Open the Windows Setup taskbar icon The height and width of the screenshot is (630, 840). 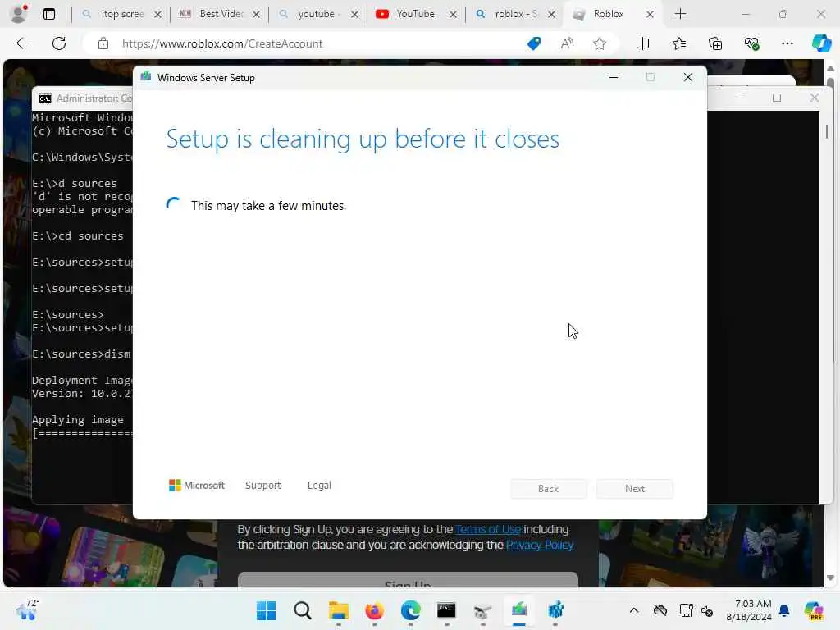click(519, 610)
